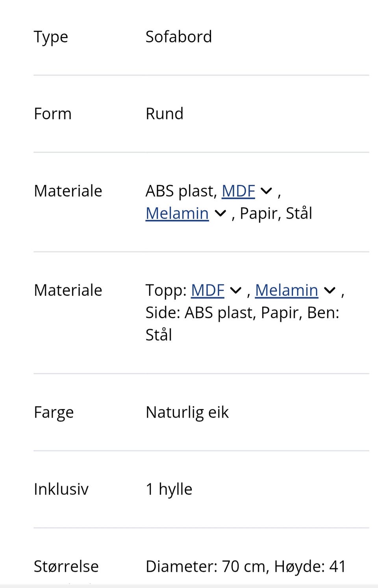The image size is (378, 588).
Task: Open the Melamin link before Papir, Stål
Action: (177, 214)
